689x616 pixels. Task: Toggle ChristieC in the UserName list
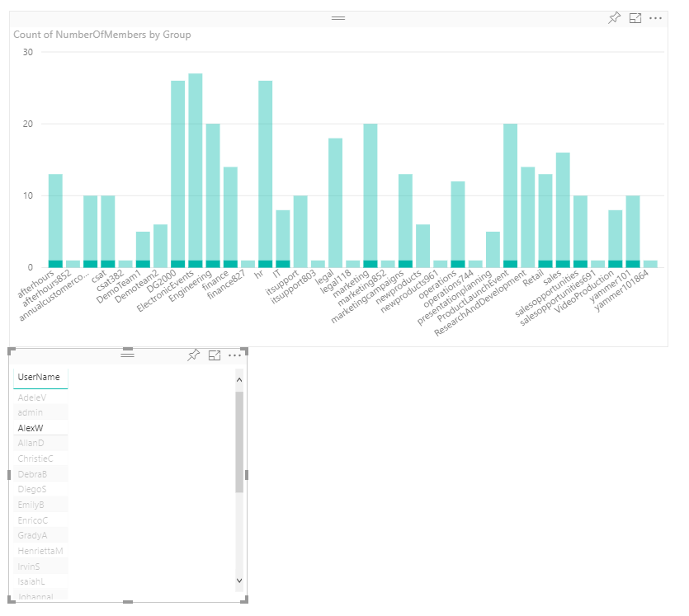(x=35, y=458)
